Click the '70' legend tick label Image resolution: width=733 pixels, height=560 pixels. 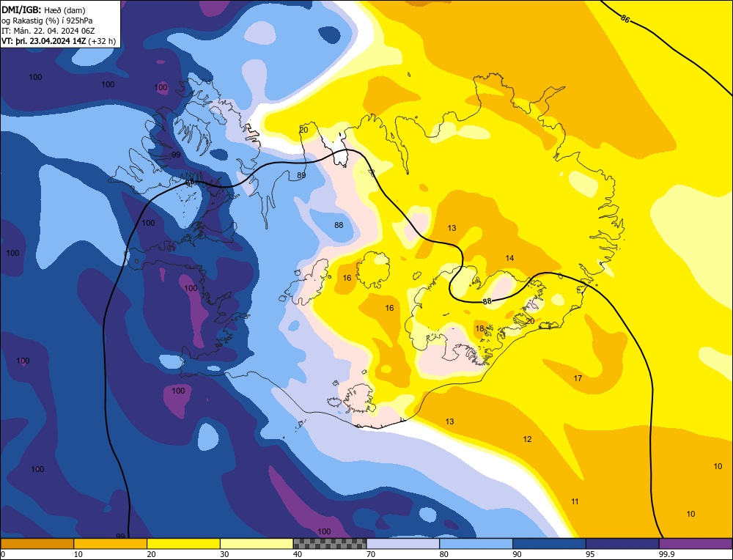[371, 554]
